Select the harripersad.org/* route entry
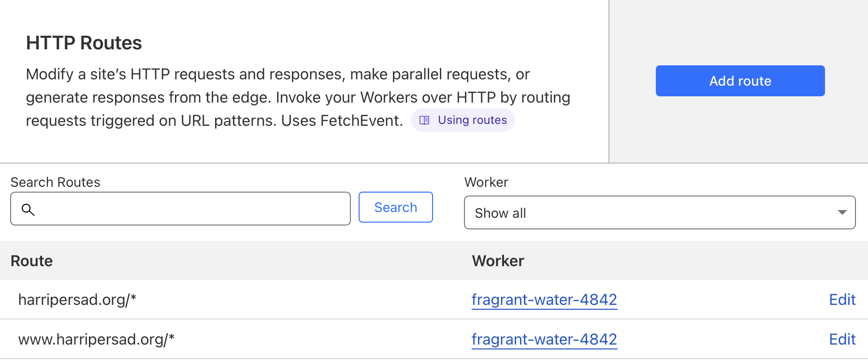 point(77,300)
